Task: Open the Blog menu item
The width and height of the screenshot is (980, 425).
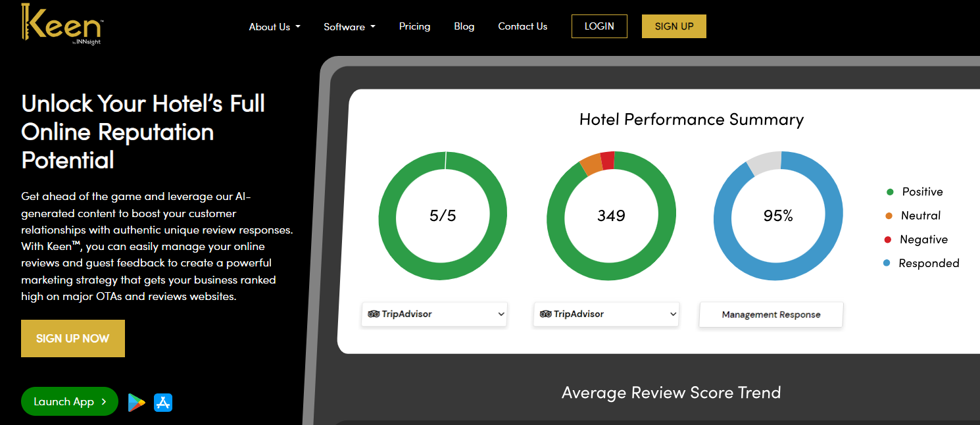Action: coord(464,26)
